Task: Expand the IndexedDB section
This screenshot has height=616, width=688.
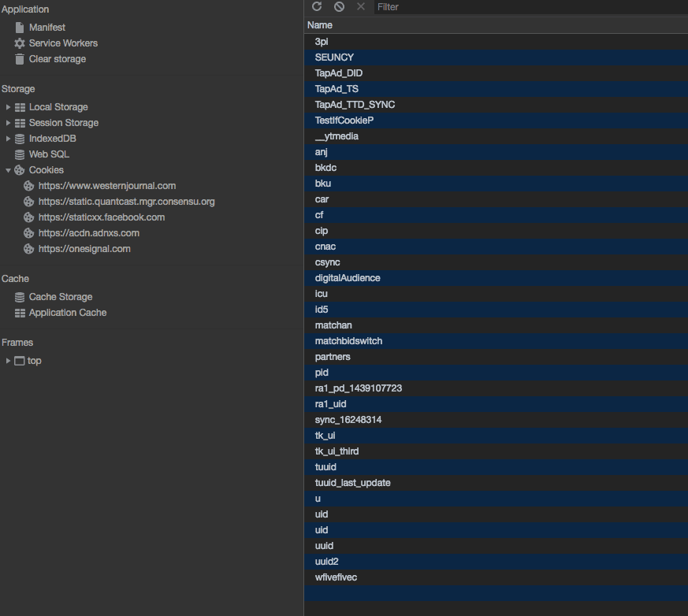Action: coord(8,139)
